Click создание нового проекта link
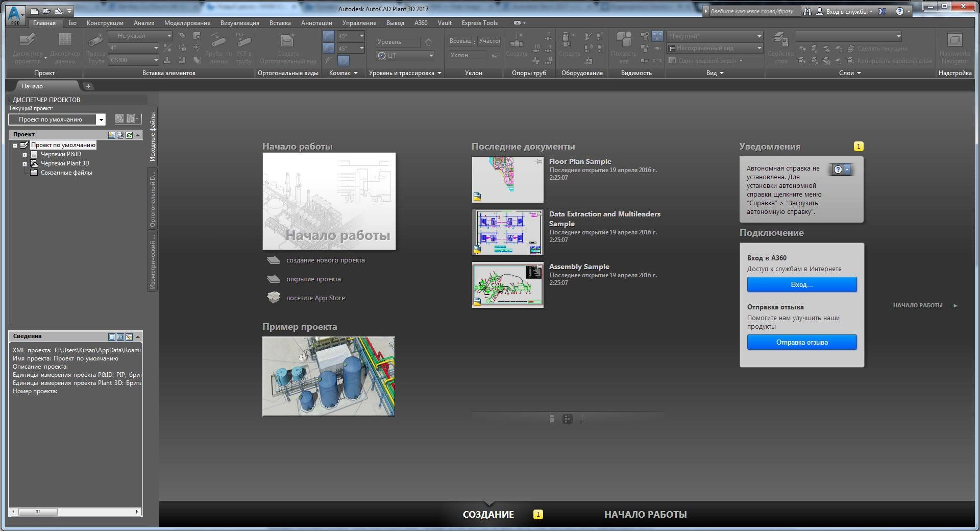980x531 pixels. point(325,260)
